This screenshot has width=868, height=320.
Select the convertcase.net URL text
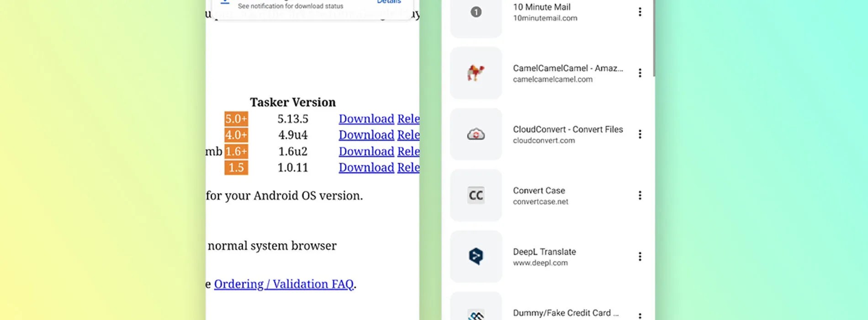click(x=540, y=202)
